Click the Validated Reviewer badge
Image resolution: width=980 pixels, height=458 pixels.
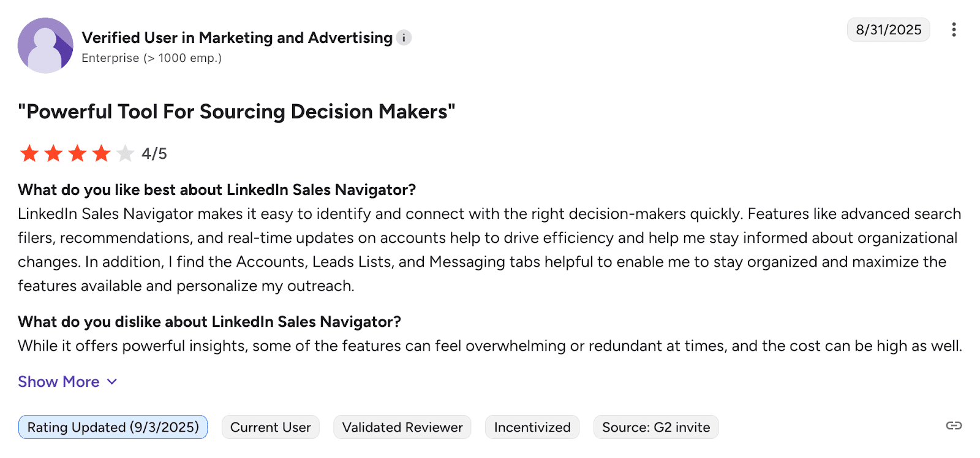click(x=402, y=427)
